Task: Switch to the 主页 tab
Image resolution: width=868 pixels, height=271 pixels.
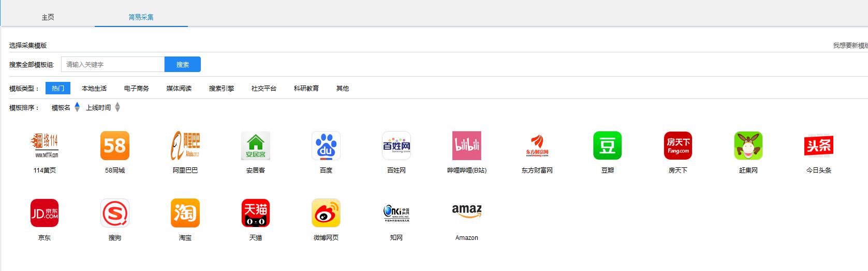Action: click(48, 17)
